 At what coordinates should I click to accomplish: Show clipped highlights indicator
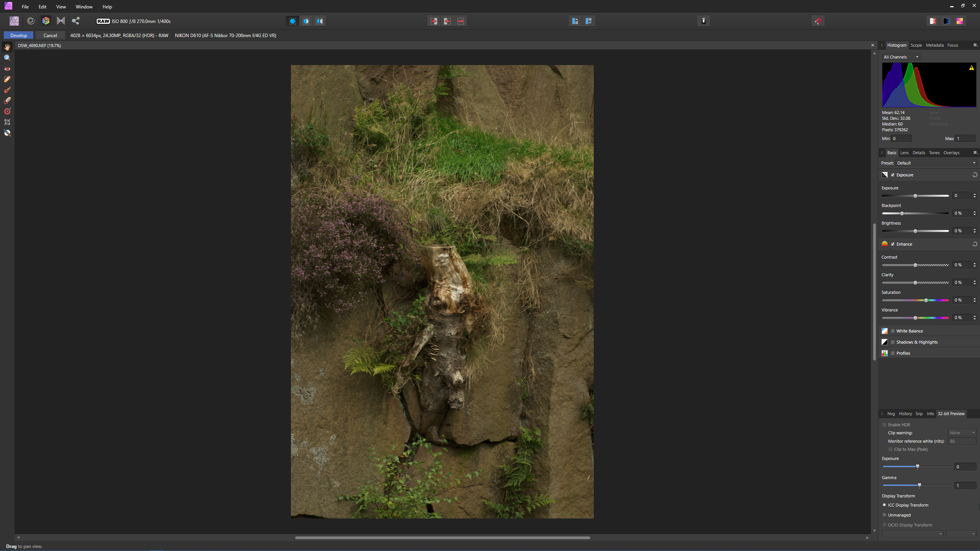click(x=933, y=21)
